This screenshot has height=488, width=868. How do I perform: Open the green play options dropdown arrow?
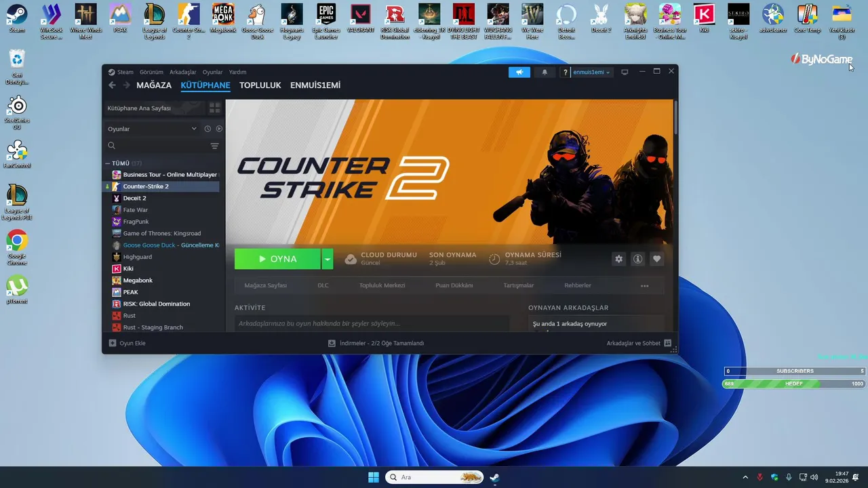328,259
